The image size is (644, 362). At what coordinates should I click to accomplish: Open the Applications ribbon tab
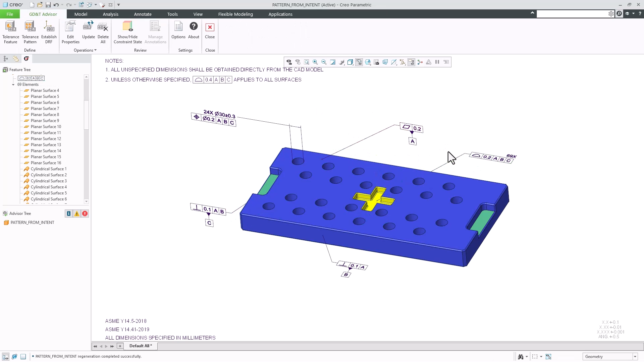tap(280, 14)
